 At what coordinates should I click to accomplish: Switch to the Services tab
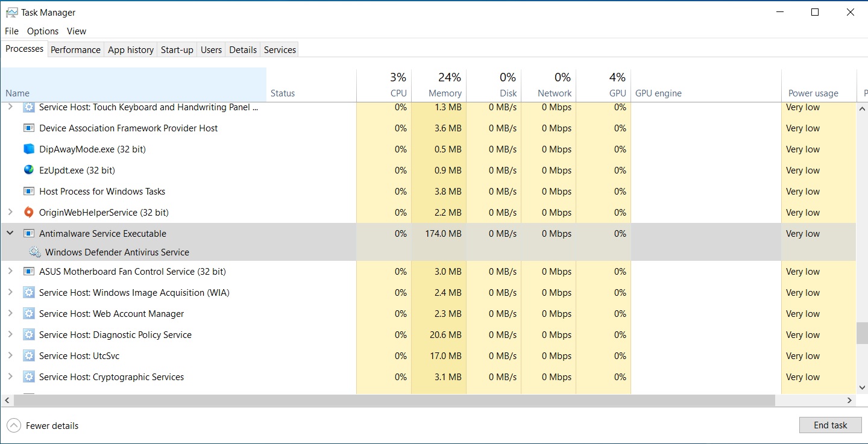tap(280, 50)
